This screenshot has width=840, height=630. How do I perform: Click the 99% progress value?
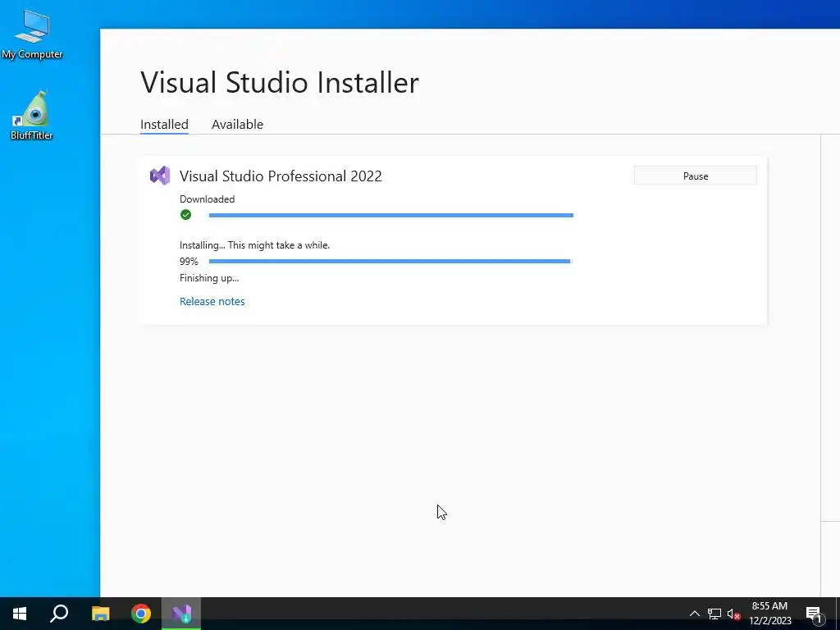(189, 262)
